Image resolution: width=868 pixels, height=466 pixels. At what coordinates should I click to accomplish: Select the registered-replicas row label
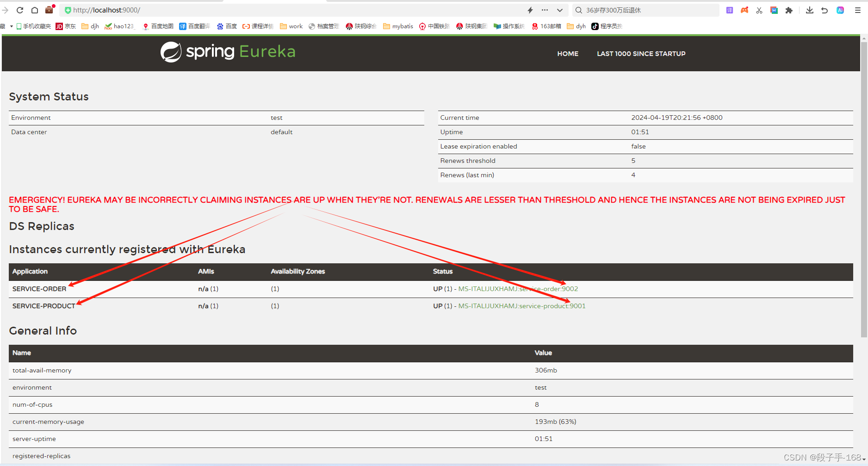[42, 456]
